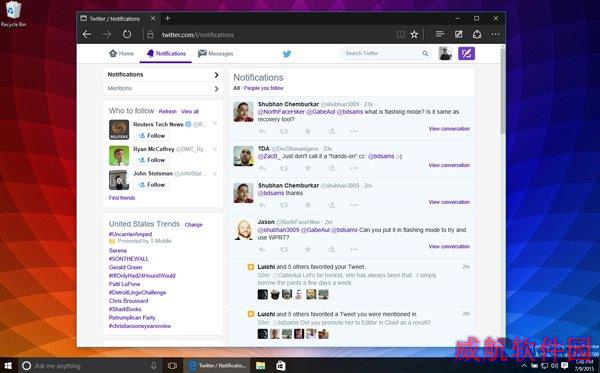Switch to the Messages tab
The width and height of the screenshot is (600, 373).
pyautogui.click(x=215, y=54)
